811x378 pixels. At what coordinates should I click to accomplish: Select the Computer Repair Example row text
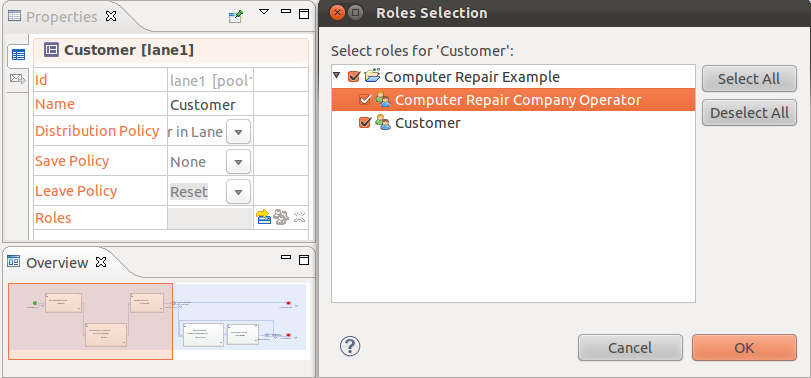click(472, 77)
